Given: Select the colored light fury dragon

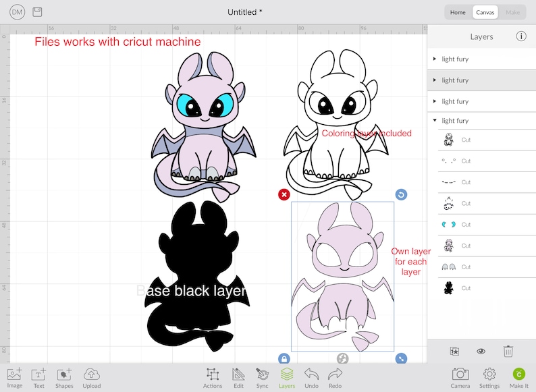Looking at the screenshot, I should coord(204,126).
